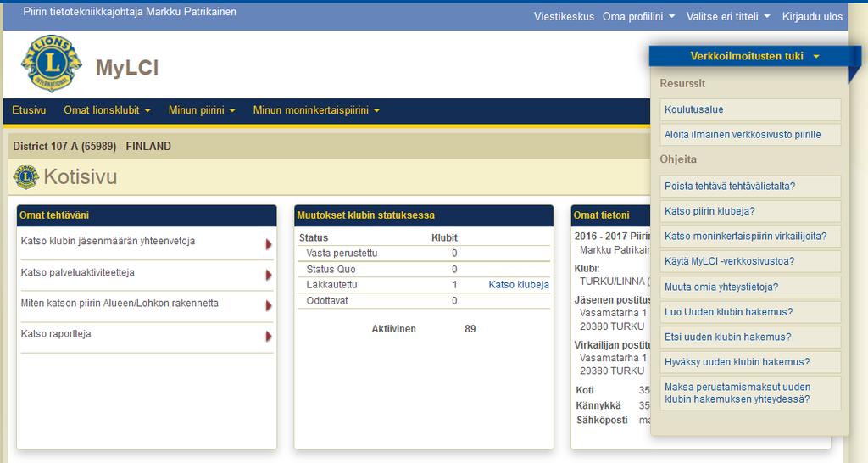The height and width of the screenshot is (463, 868).
Task: Select task Katso raportteja
Action: click(x=56, y=334)
